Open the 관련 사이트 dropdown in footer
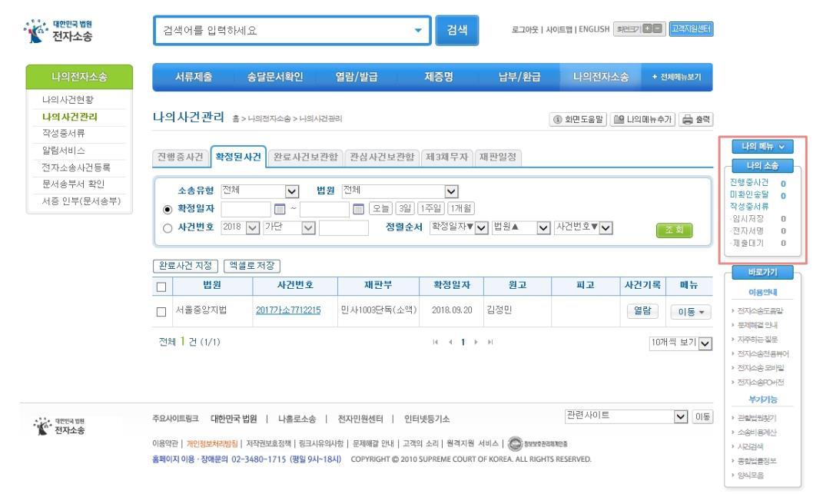The height and width of the screenshot is (504, 813). pyautogui.click(x=626, y=416)
